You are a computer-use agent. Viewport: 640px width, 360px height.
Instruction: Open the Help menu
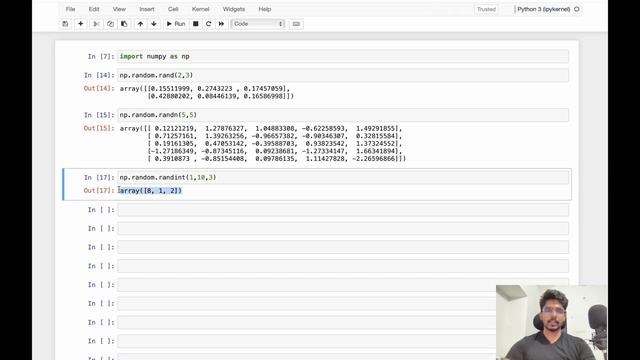[x=264, y=9]
